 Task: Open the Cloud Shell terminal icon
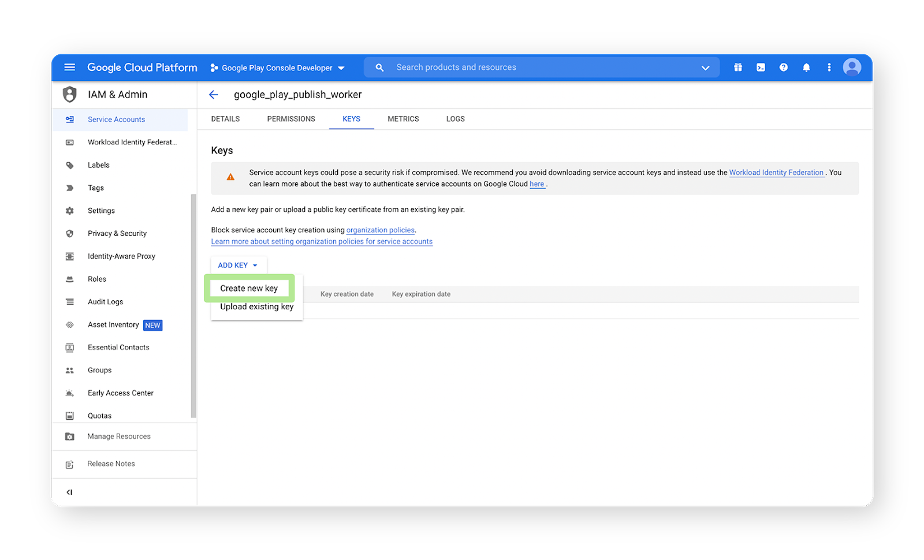[x=760, y=67]
